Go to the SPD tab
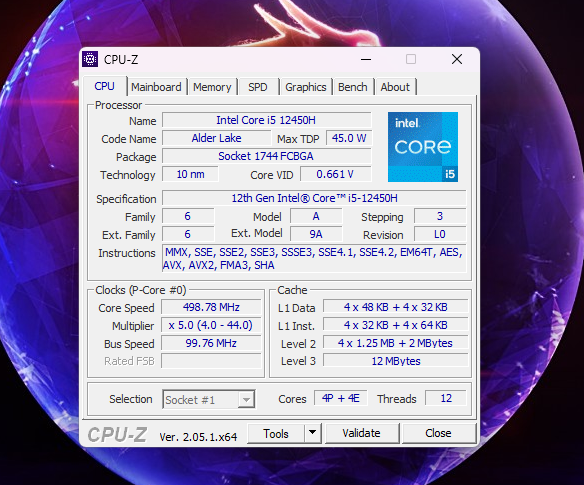Image resolution: width=584 pixels, height=485 pixels. 258,87
